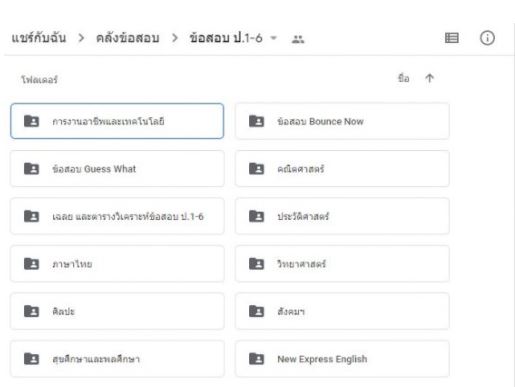Select the วิทยาศาสตร์ folder

click(x=342, y=264)
